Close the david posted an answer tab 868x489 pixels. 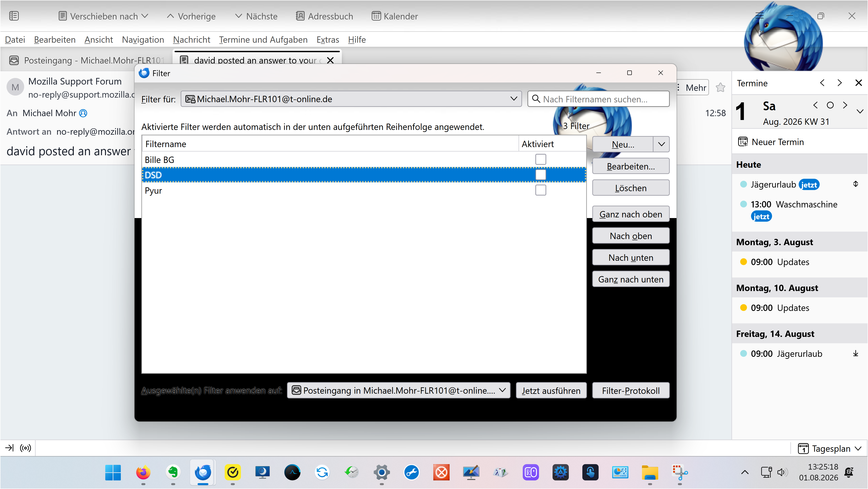point(330,60)
